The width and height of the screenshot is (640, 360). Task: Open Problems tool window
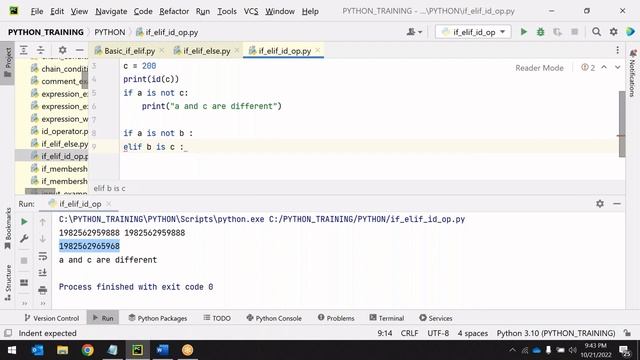[336, 318]
